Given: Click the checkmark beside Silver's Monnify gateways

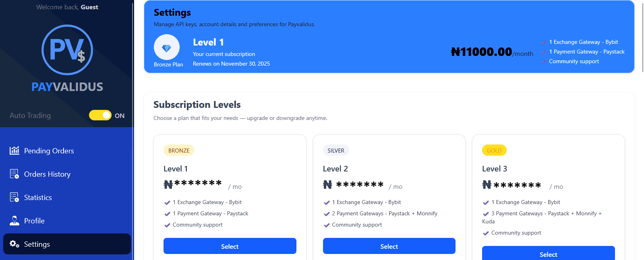Looking at the screenshot, I should tap(327, 214).
